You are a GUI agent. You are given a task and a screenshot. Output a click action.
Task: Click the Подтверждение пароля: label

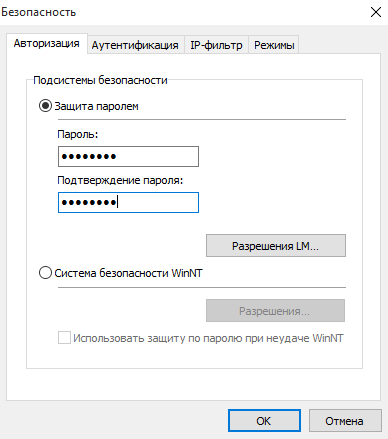click(x=120, y=180)
